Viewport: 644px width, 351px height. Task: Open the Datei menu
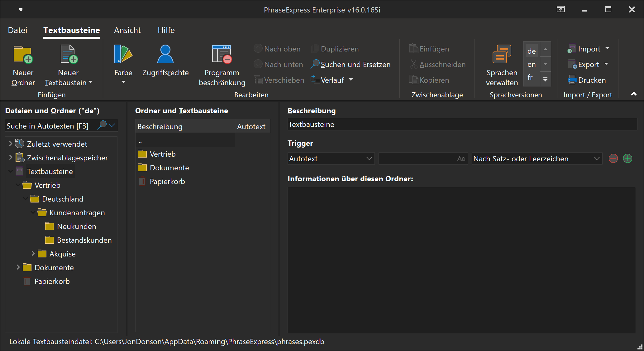click(x=17, y=30)
